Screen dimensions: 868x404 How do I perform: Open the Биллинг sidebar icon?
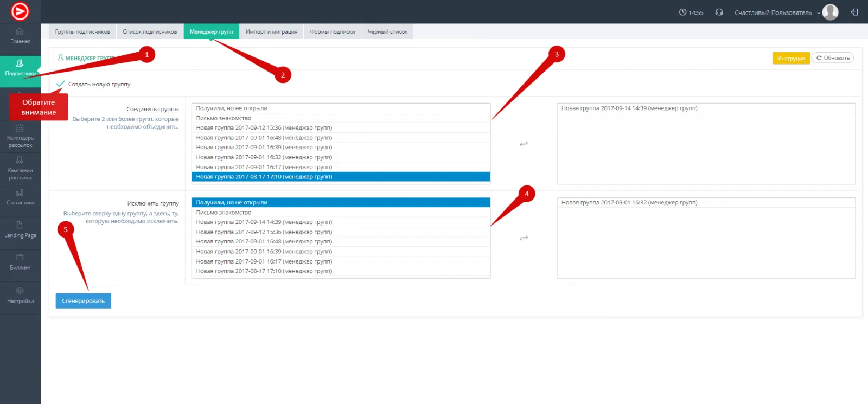coord(20,261)
